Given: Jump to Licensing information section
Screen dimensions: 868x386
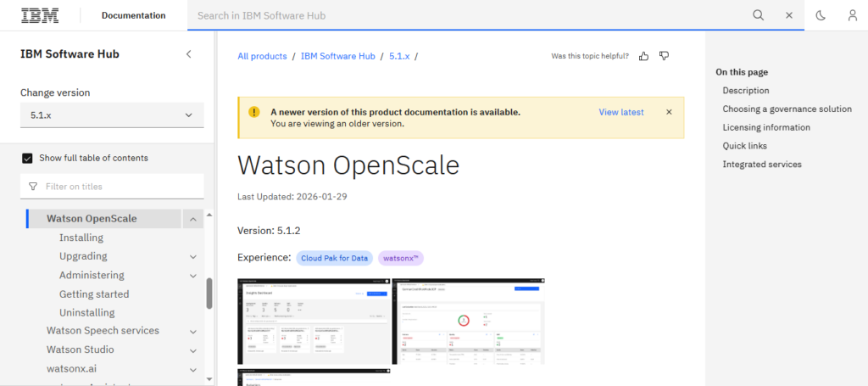Looking at the screenshot, I should click(x=766, y=127).
